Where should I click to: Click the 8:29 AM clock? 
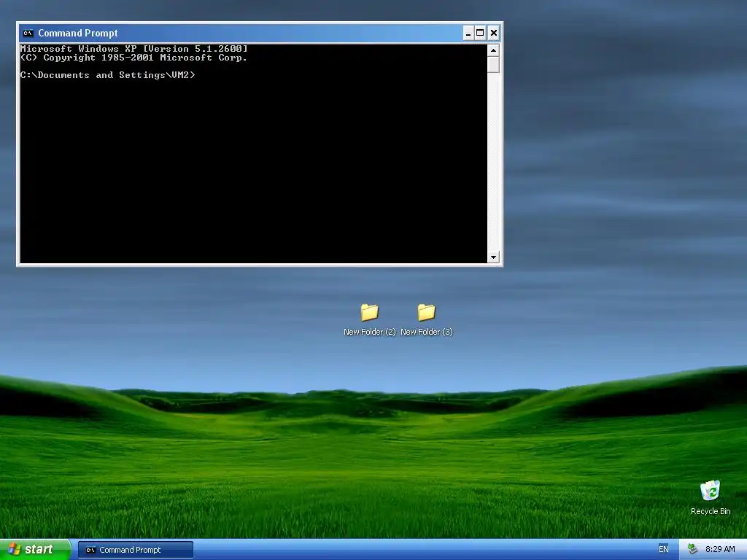(720, 549)
